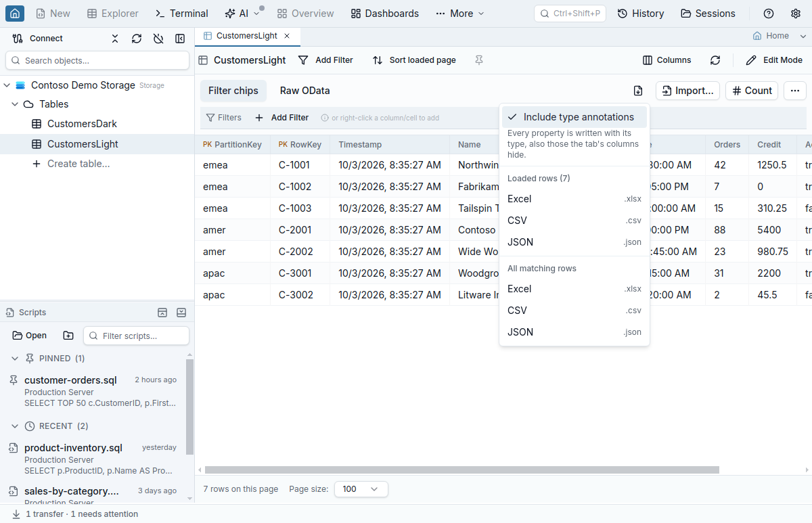This screenshot has height=523, width=812.
Task: Click the horizontal table scrollbar
Action: point(461,470)
